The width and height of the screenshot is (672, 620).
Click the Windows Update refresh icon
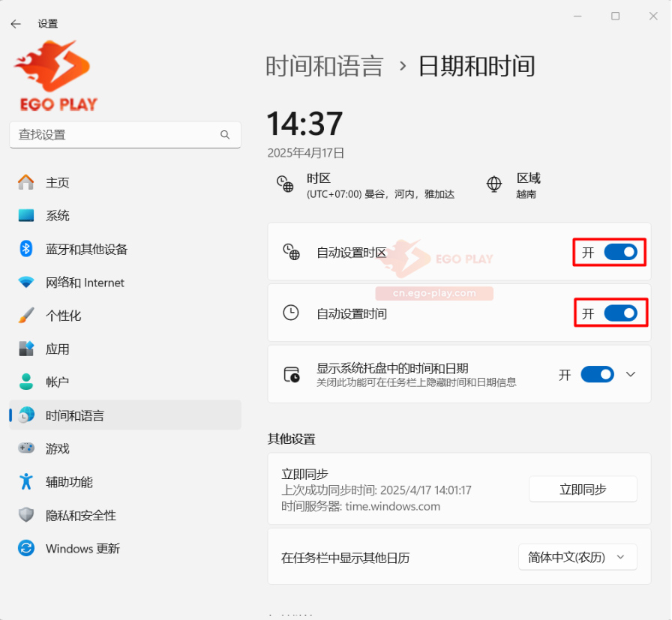click(x=26, y=549)
